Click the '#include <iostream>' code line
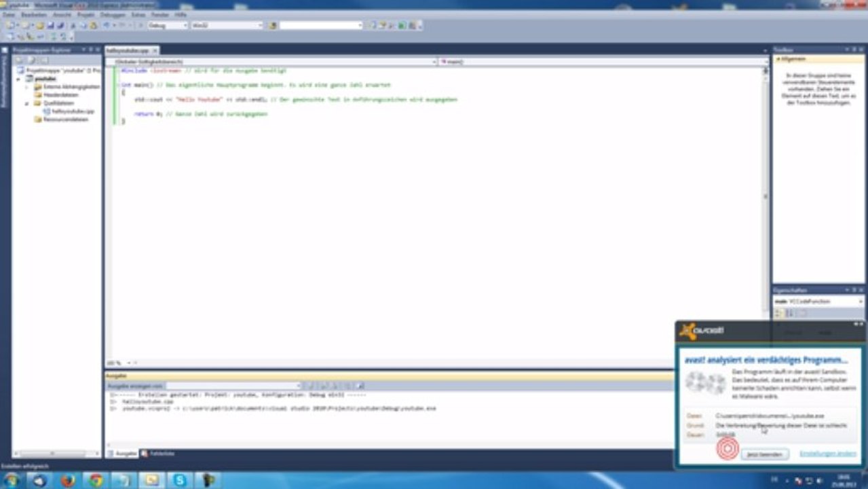 point(204,71)
